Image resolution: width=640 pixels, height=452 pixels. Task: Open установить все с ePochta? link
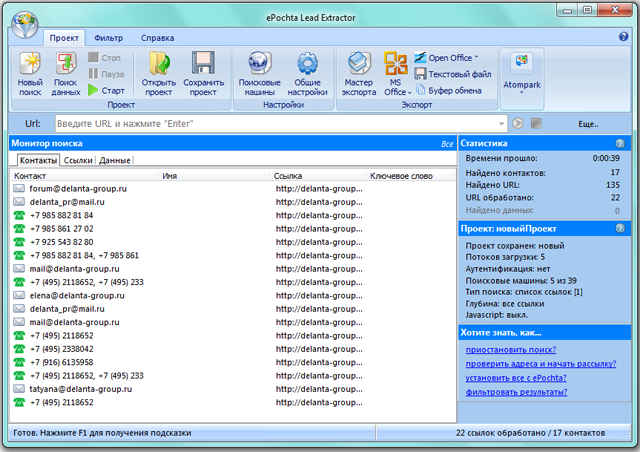[516, 378]
